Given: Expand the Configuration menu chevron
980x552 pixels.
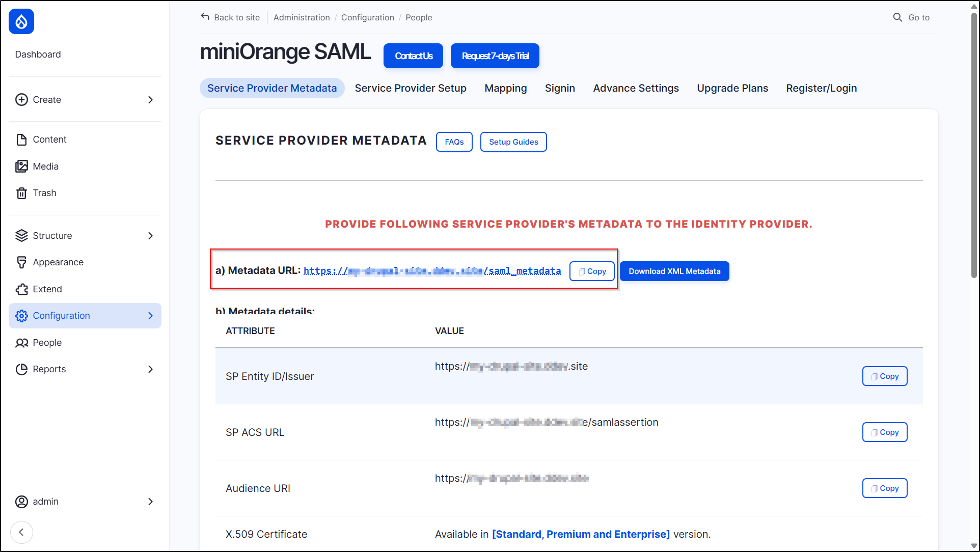Looking at the screenshot, I should tap(150, 316).
